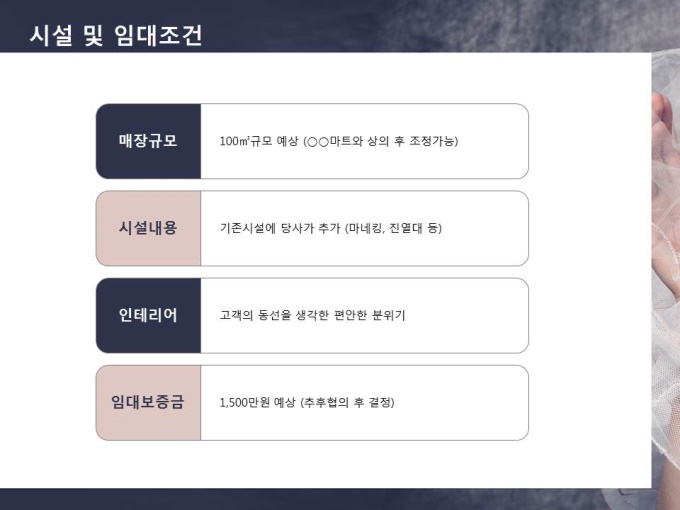Select the '고객의 동선을 생각한 편안한 분위기' text
The image size is (680, 510).
(x=312, y=315)
